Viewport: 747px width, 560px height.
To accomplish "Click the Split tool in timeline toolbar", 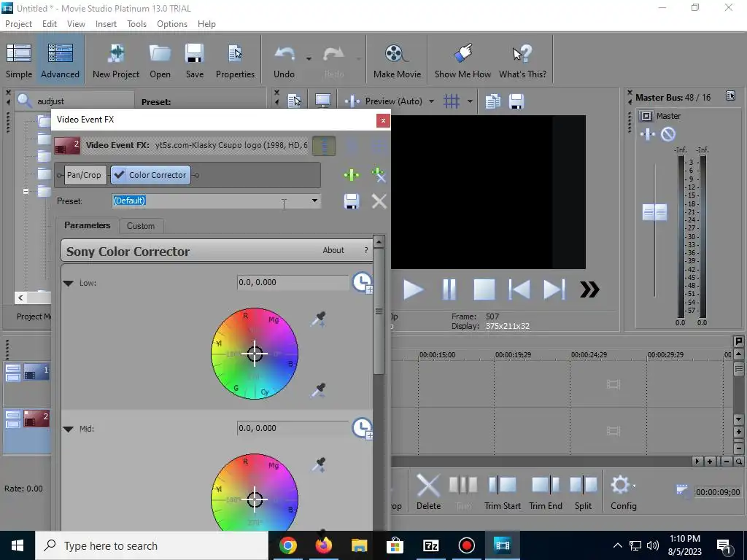I will tap(583, 492).
